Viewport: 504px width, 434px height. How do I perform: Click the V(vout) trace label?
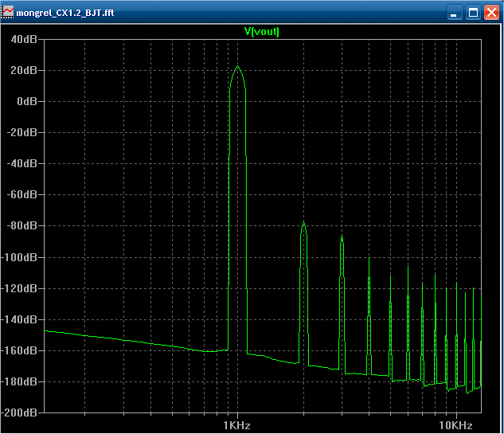[x=262, y=31]
